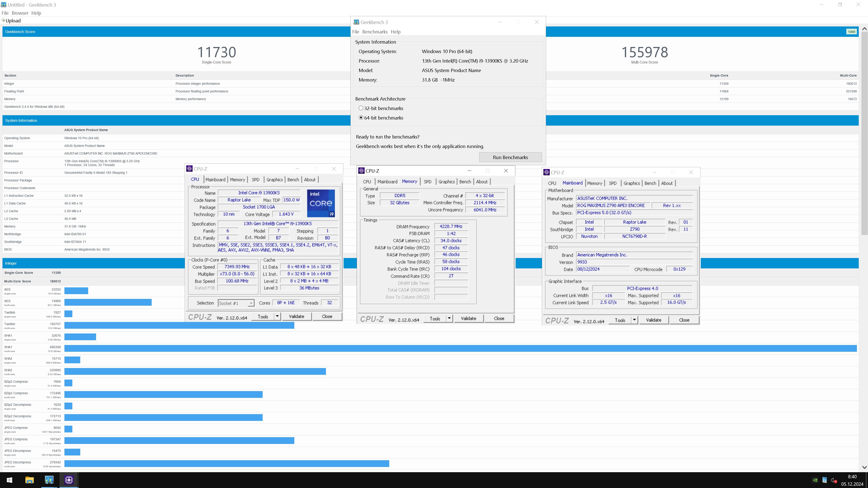This screenshot has height=488, width=868.
Task: Click Tools button in CPU-Z CPU window
Action: coord(263,316)
